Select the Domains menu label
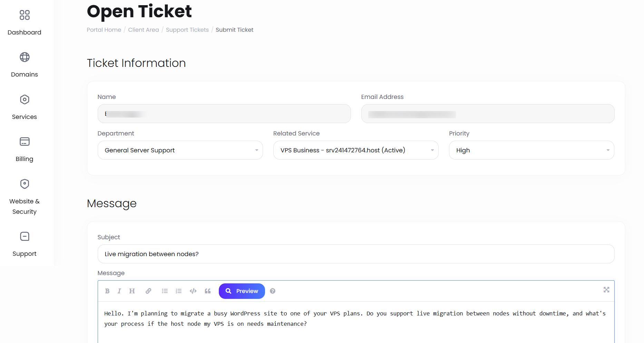 [x=25, y=74]
